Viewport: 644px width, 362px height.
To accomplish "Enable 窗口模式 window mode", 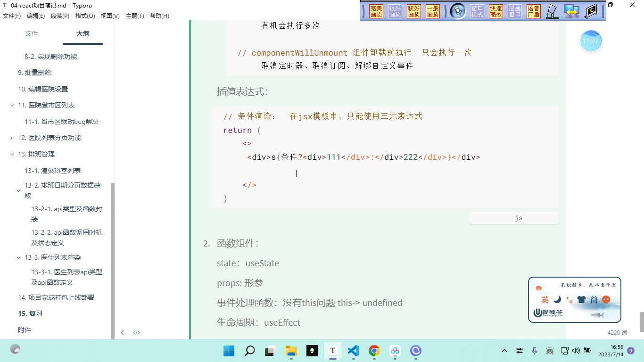I will click(x=477, y=11).
